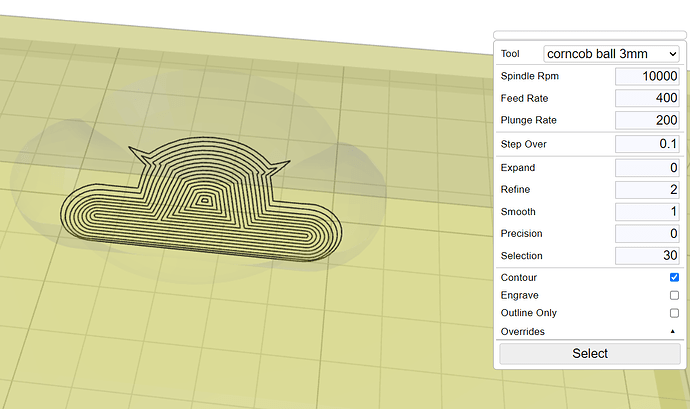The width and height of the screenshot is (690, 409).
Task: Click the Step Over field showing 0.1
Action: tap(647, 144)
